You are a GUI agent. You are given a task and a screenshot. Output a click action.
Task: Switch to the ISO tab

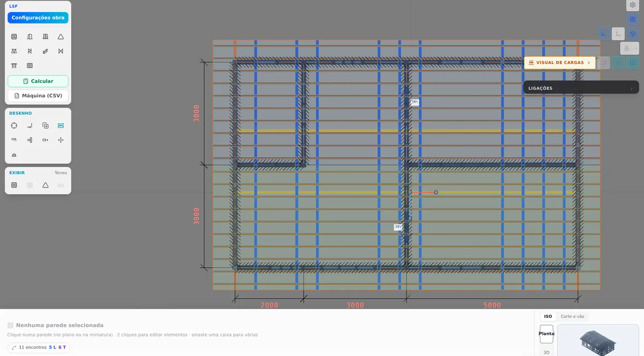pyautogui.click(x=548, y=316)
